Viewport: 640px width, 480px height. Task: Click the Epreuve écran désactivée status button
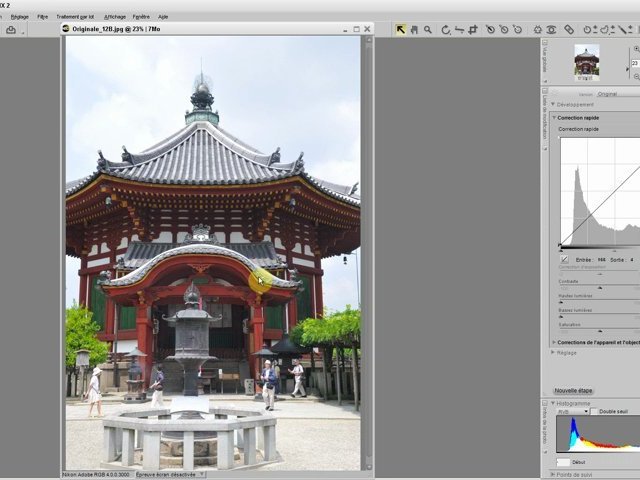pyautogui.click(x=170, y=474)
